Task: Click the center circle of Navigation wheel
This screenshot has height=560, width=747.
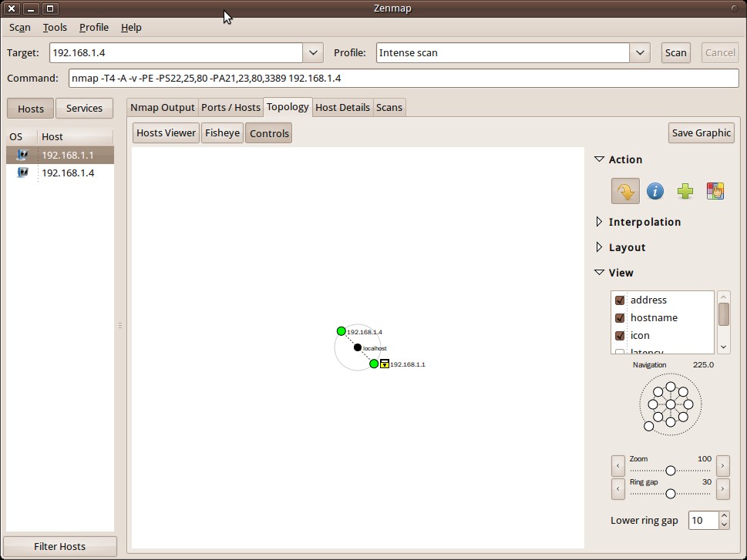Action: click(x=671, y=404)
